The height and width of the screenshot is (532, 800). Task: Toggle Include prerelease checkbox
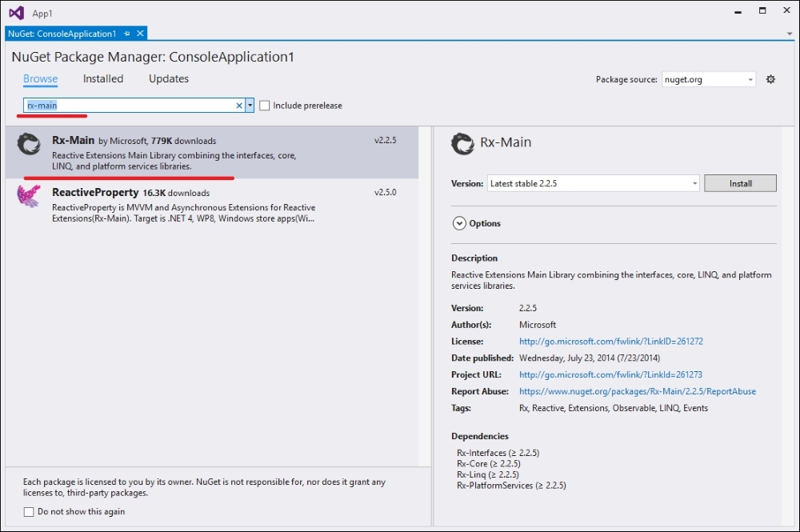tap(264, 106)
